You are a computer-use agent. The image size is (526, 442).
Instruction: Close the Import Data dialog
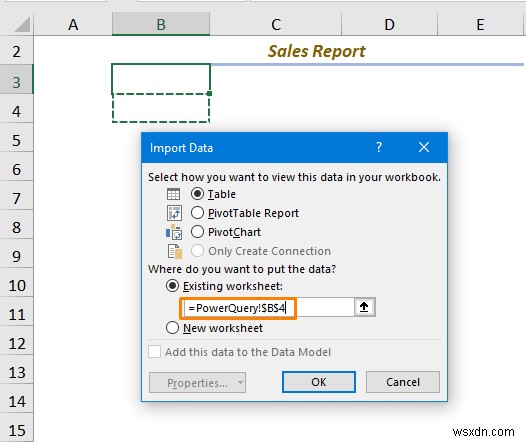[x=424, y=147]
